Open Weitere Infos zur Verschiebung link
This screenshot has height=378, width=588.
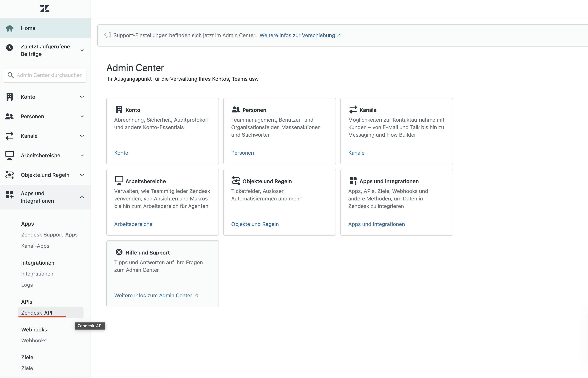tap(297, 35)
